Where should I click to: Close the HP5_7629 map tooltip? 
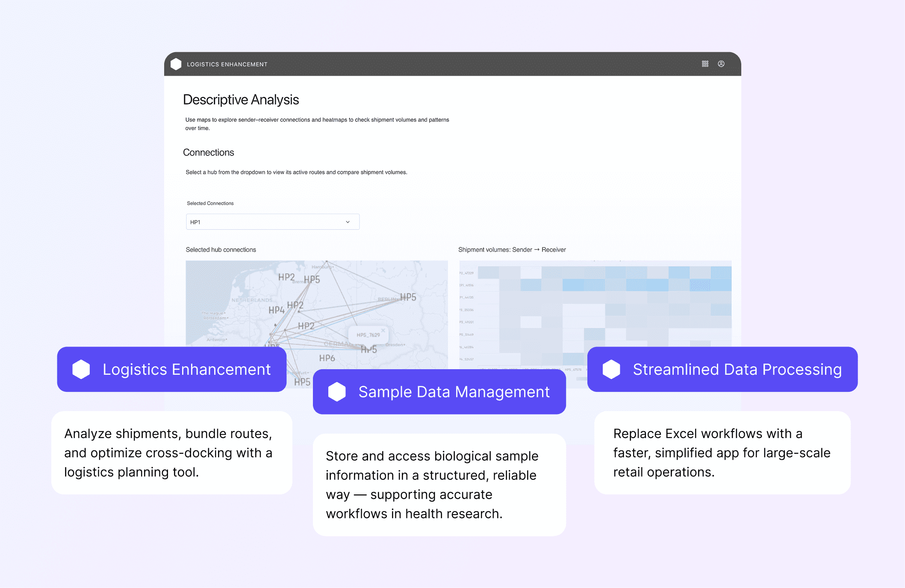(x=383, y=330)
